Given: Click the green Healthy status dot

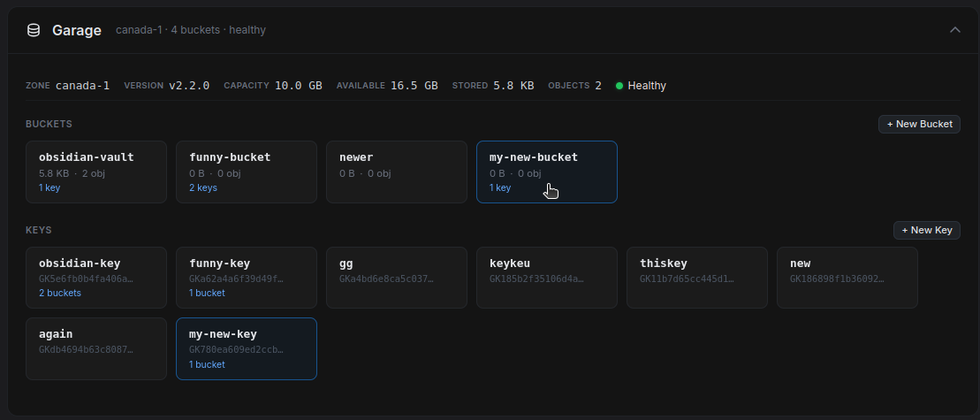Looking at the screenshot, I should pyautogui.click(x=619, y=86).
